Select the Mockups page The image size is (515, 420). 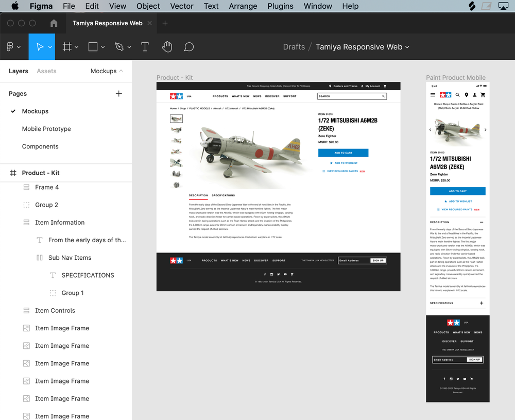click(x=35, y=111)
